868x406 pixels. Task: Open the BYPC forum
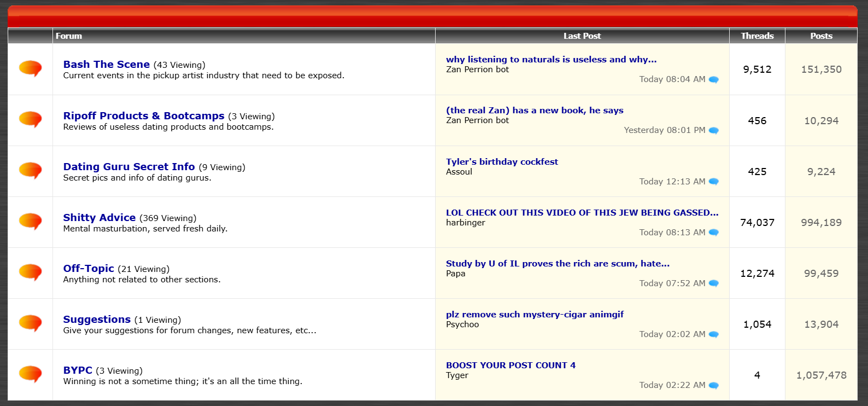[78, 370]
